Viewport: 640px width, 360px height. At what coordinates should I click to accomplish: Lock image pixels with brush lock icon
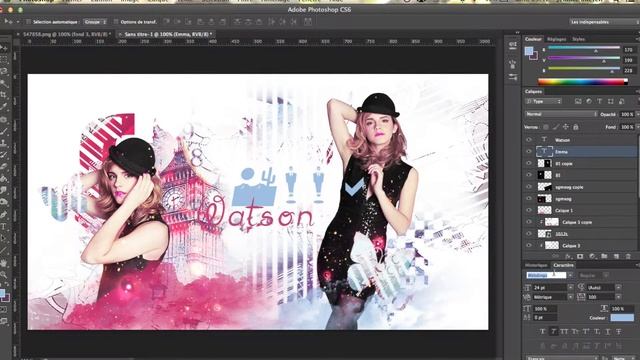556,127
